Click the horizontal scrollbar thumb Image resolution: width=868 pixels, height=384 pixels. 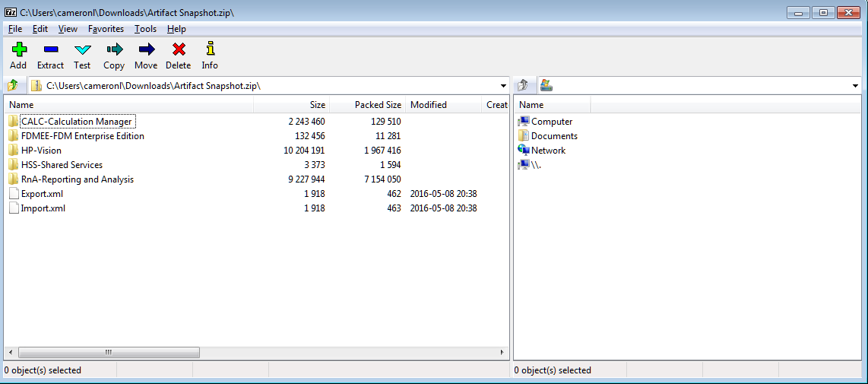coord(109,352)
